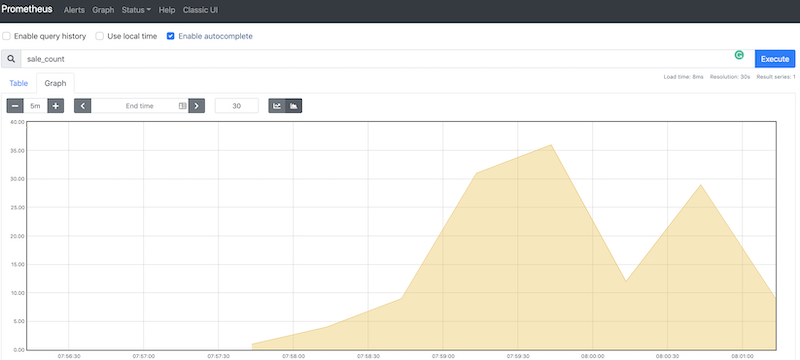The image size is (800, 360).
Task: Click the green Grammarly icon in query box
Action: [x=739, y=55]
